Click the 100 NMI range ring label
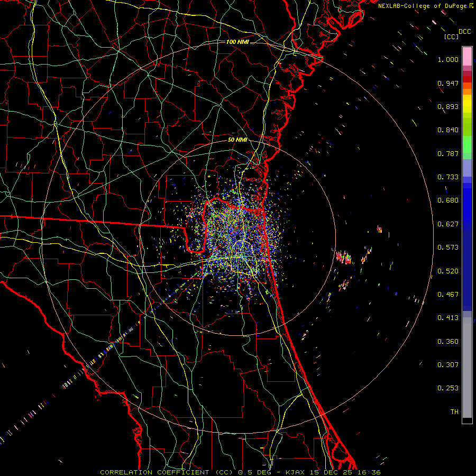Screen dimensions: 476x476 (237, 42)
